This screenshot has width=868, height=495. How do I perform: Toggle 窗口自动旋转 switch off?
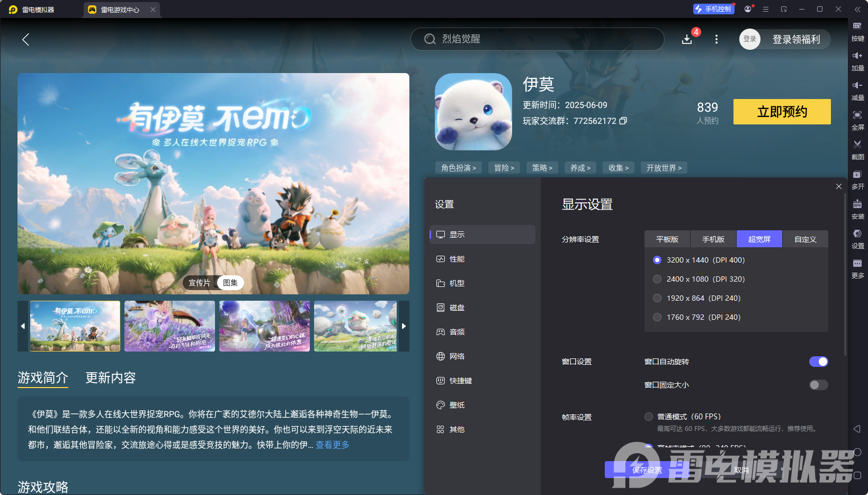click(818, 362)
